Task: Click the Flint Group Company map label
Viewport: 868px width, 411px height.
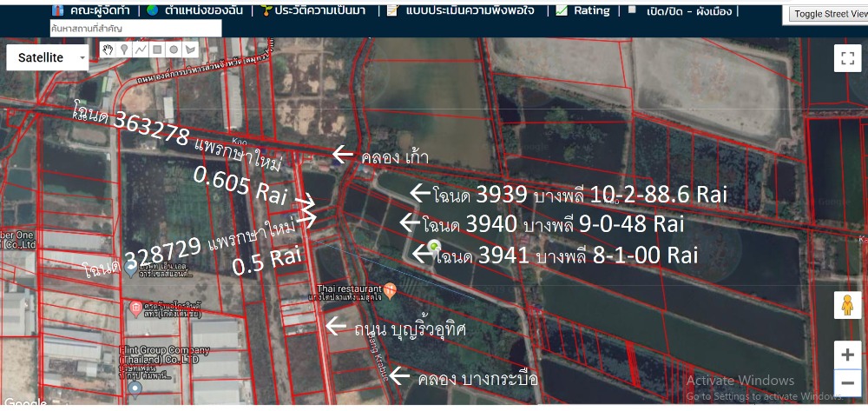Action: (164, 354)
